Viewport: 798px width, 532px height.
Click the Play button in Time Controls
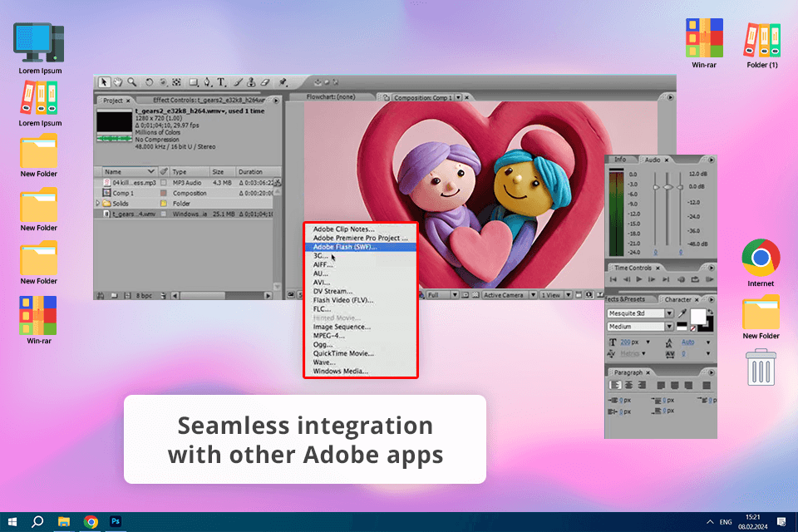click(x=639, y=279)
